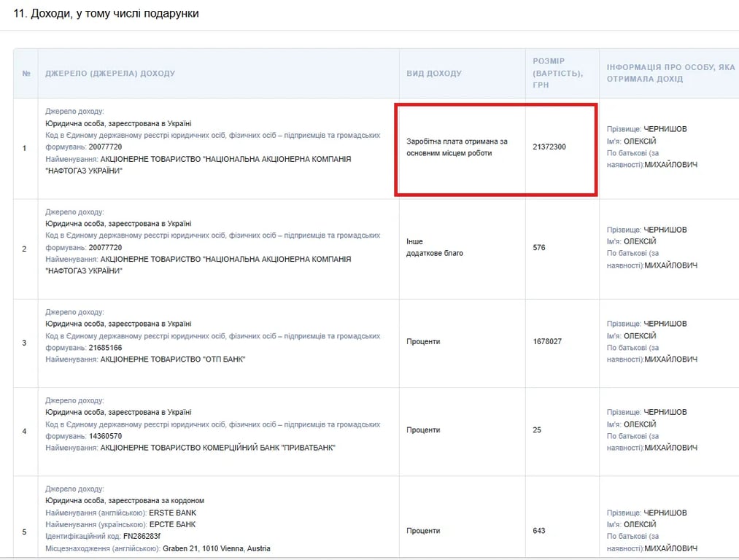
Task: Click the "ОТП БАНК" company name
Action: (172, 359)
